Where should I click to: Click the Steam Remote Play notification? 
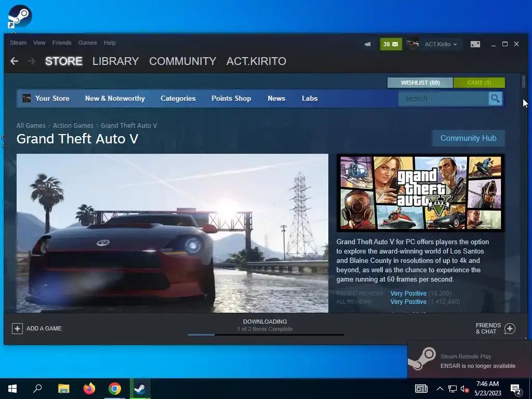point(470,359)
